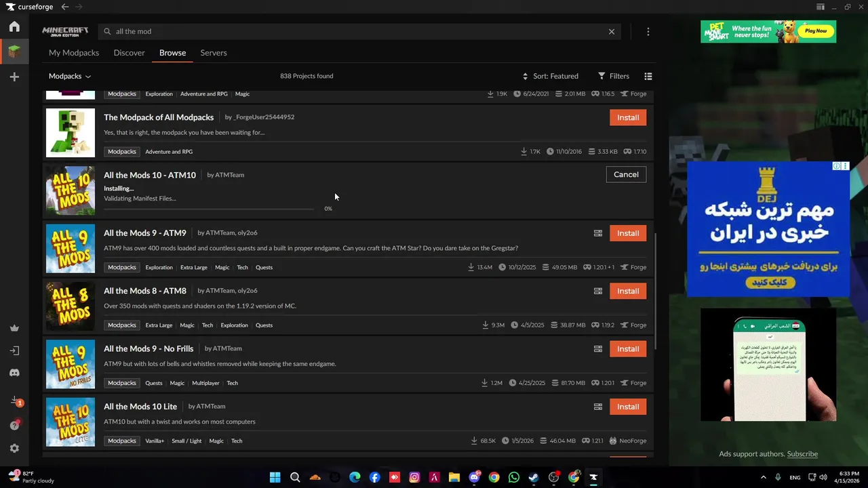Viewport: 868px width, 488px height.
Task: Install All the Mods 9 - No Frills
Action: tap(628, 349)
